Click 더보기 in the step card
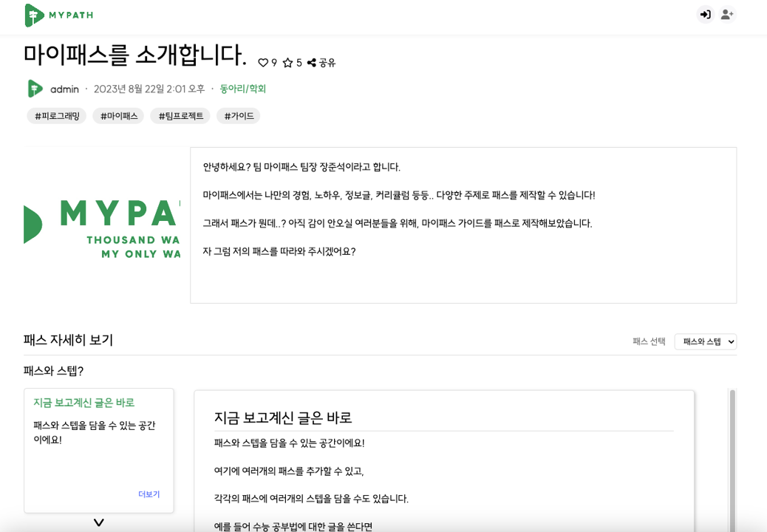The image size is (767, 532). click(149, 494)
